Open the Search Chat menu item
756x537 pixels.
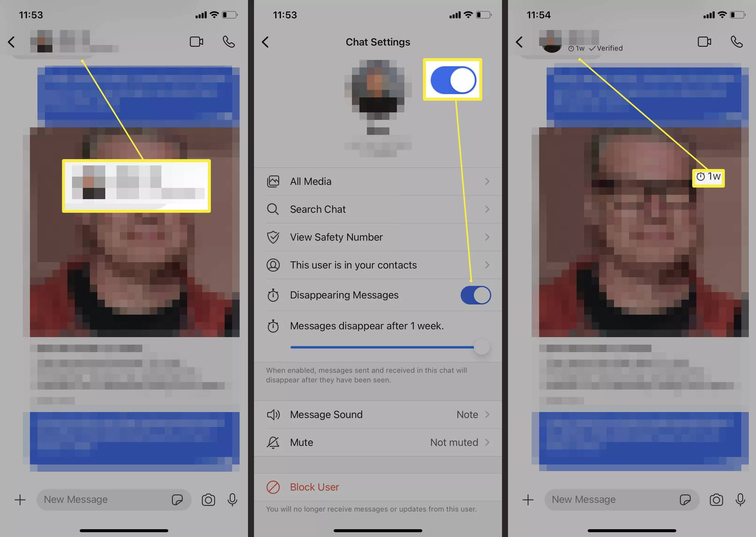pyautogui.click(x=377, y=209)
